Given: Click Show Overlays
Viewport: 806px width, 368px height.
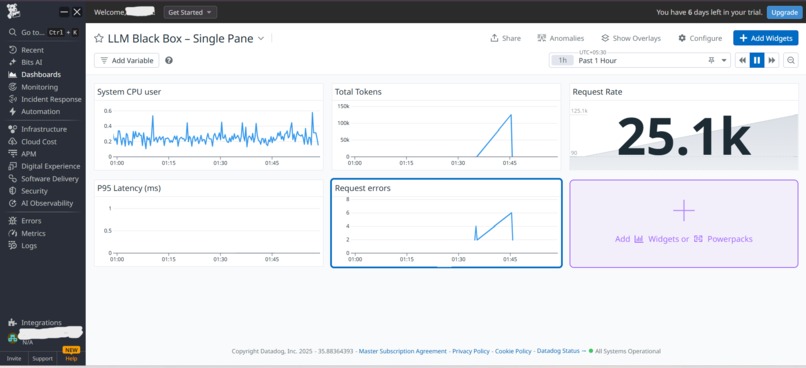Looking at the screenshot, I should click(x=631, y=38).
